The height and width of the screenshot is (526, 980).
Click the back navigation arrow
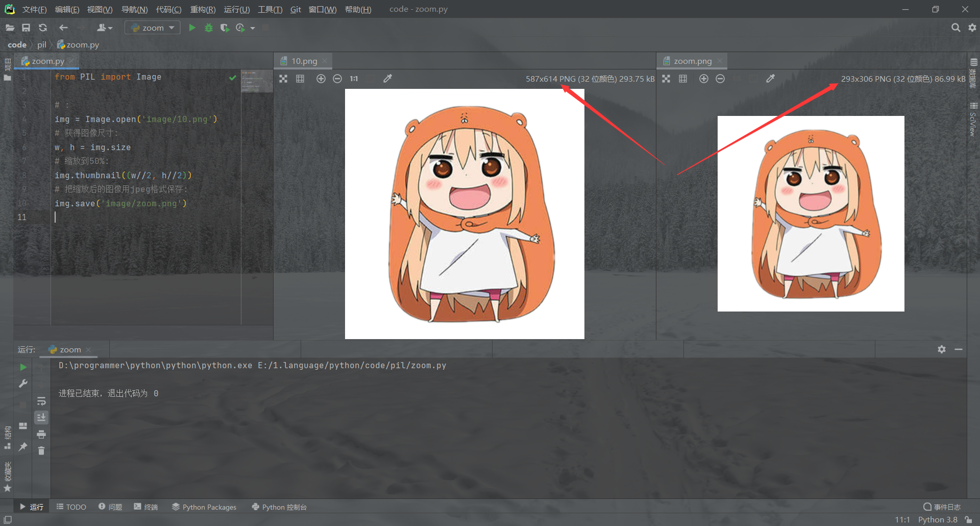coord(63,28)
